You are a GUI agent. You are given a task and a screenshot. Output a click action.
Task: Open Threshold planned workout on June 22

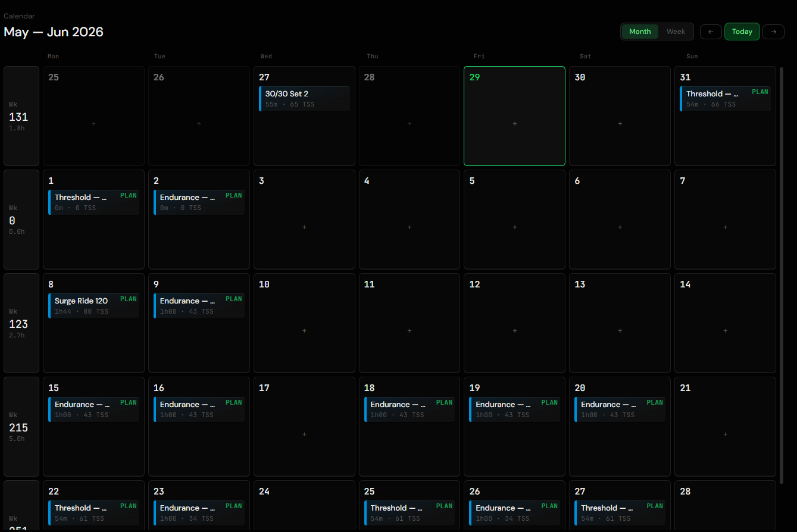point(93,513)
